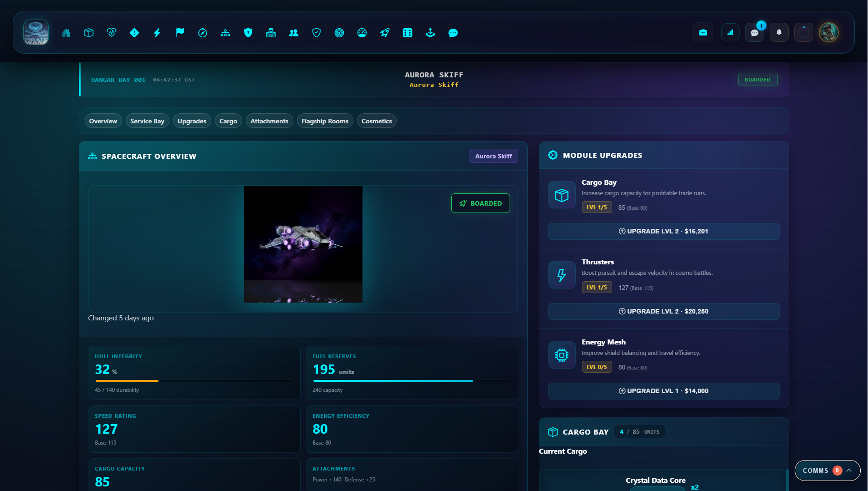This screenshot has width=868, height=491.
Task: Select the compass icon in the top menu
Action: pyautogui.click(x=203, y=32)
